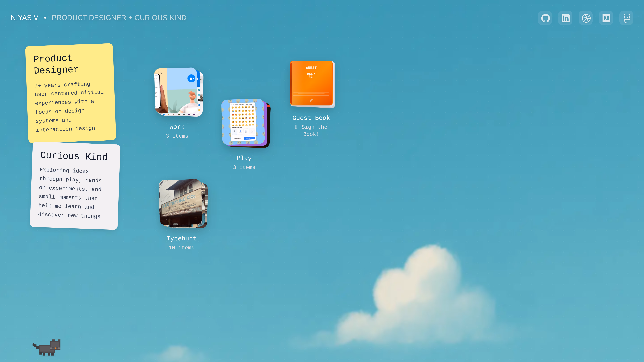Open the Figma profile icon
644x362 pixels.
[x=626, y=18]
